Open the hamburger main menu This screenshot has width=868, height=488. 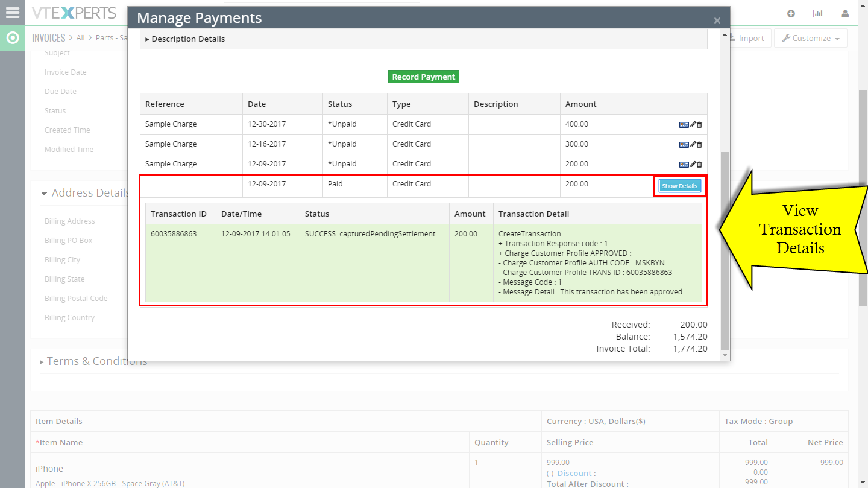tap(12, 12)
